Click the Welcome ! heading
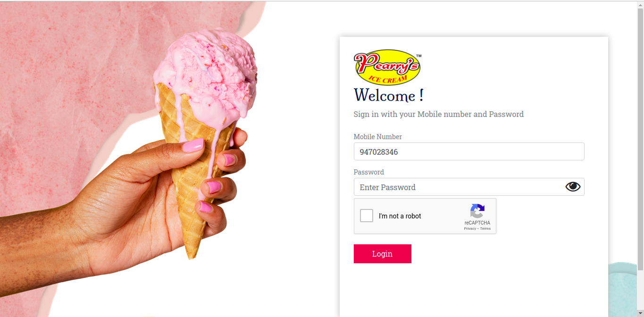The width and height of the screenshot is (644, 317). (389, 95)
